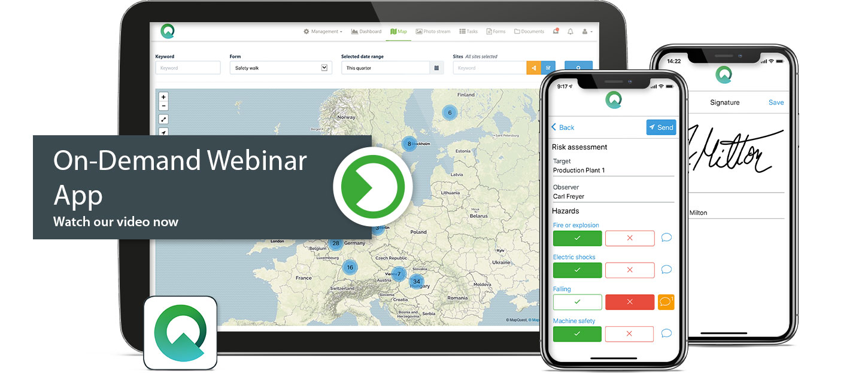868x374 pixels.
Task: Expand the user account menu
Action: (x=587, y=32)
